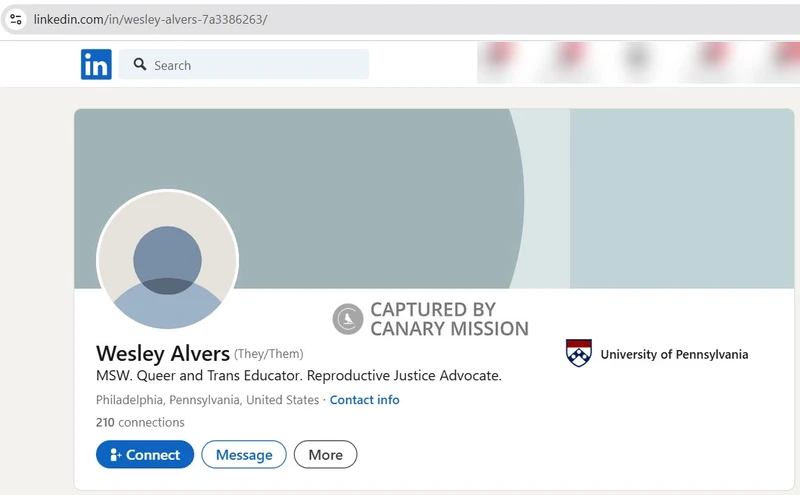
Task: Send a Message to Wesley Alvers
Action: pyautogui.click(x=244, y=454)
